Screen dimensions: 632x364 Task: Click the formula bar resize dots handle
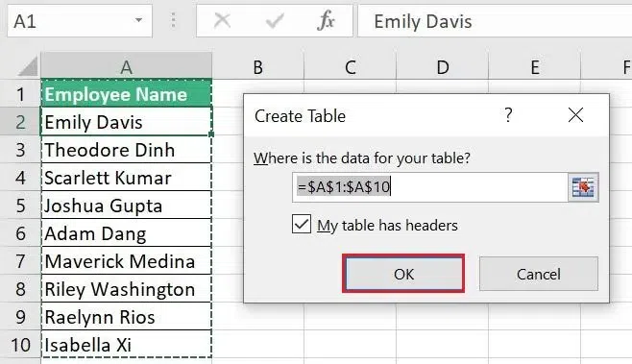[x=173, y=20]
